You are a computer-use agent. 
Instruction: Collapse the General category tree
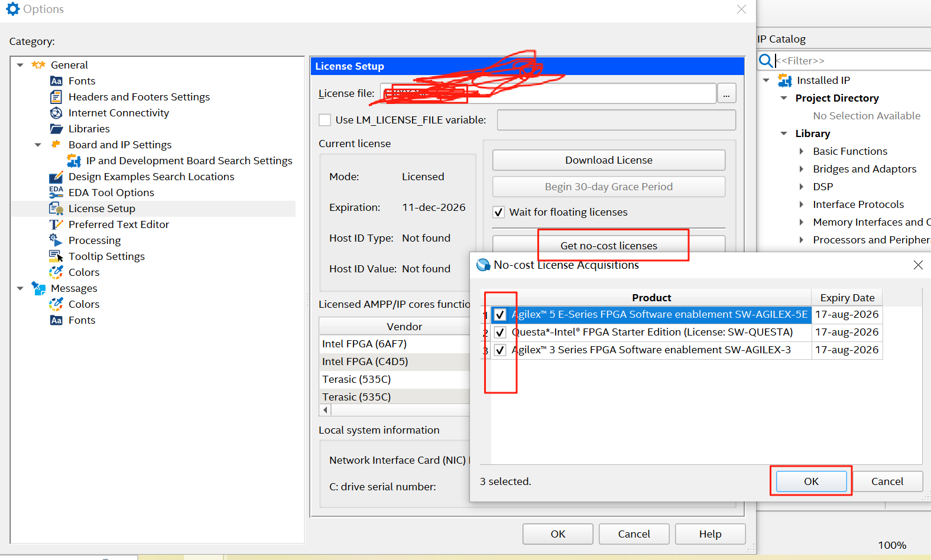coord(20,65)
